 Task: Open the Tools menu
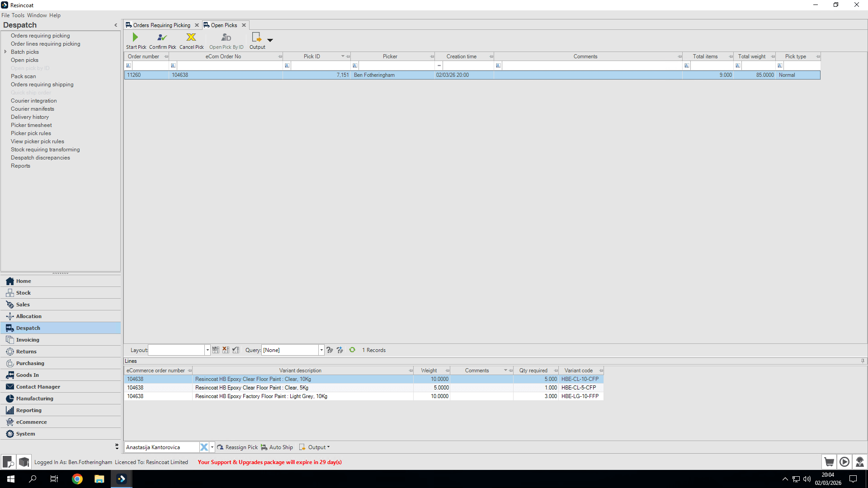(18, 15)
